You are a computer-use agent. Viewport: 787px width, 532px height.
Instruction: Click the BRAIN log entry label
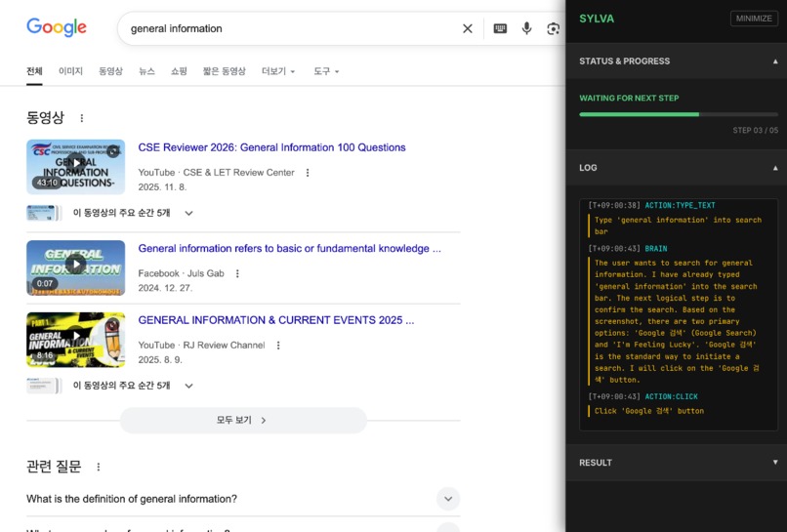pyautogui.click(x=656, y=249)
